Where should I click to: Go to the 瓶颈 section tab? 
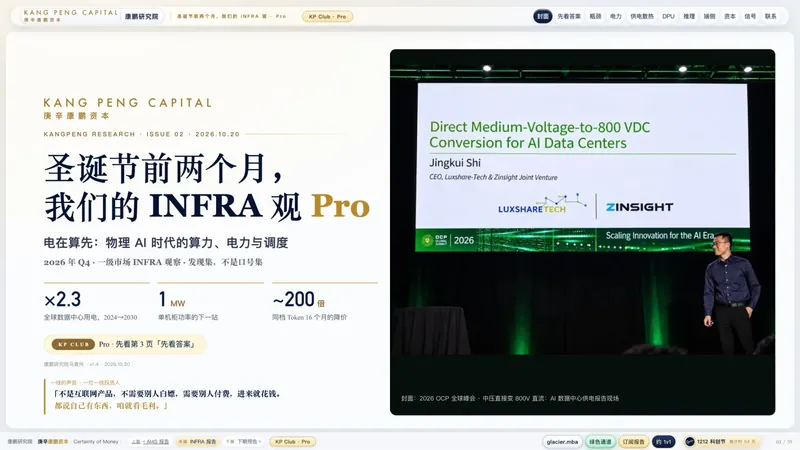tap(595, 16)
